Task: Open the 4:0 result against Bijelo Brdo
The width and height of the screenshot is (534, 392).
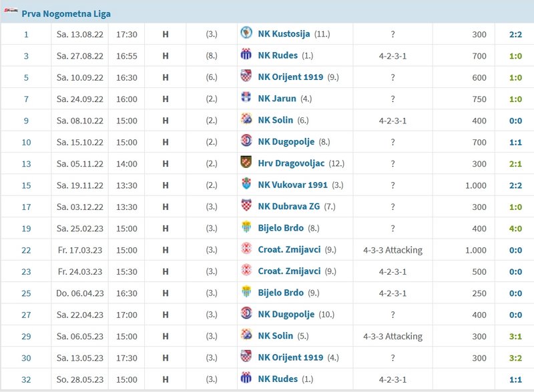Action: tap(515, 228)
